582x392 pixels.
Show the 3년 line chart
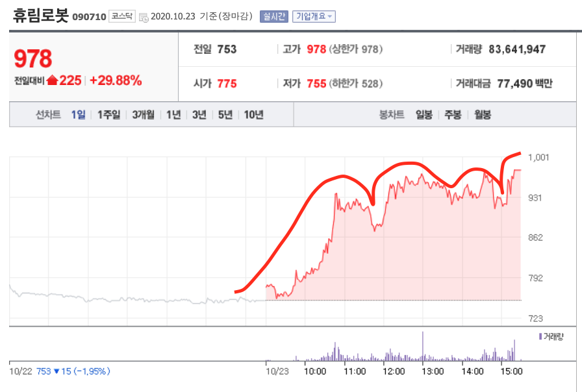(x=199, y=115)
